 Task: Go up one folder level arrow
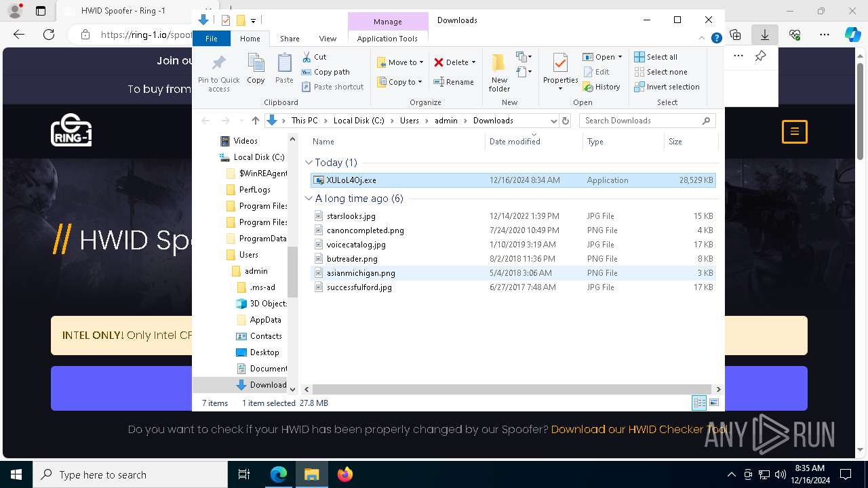255,121
